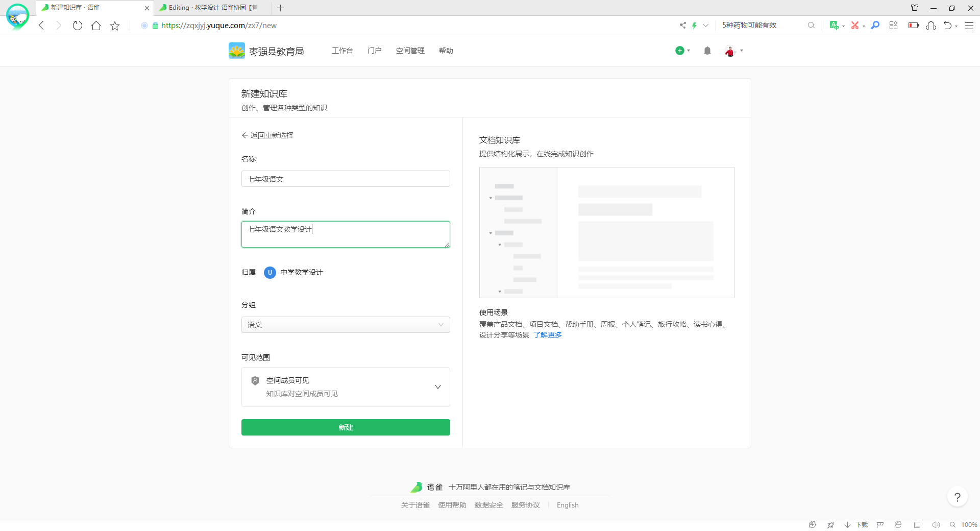Close the 新建知识库 tab

147,8
